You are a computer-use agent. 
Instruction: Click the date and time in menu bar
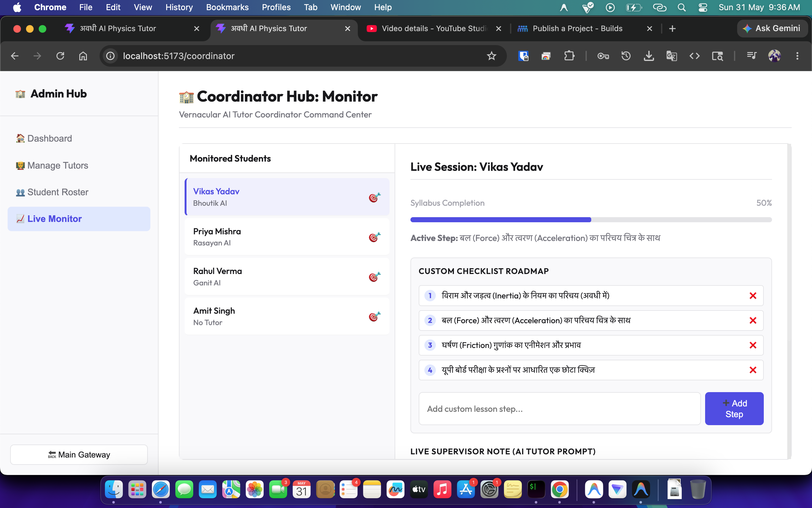(759, 7)
